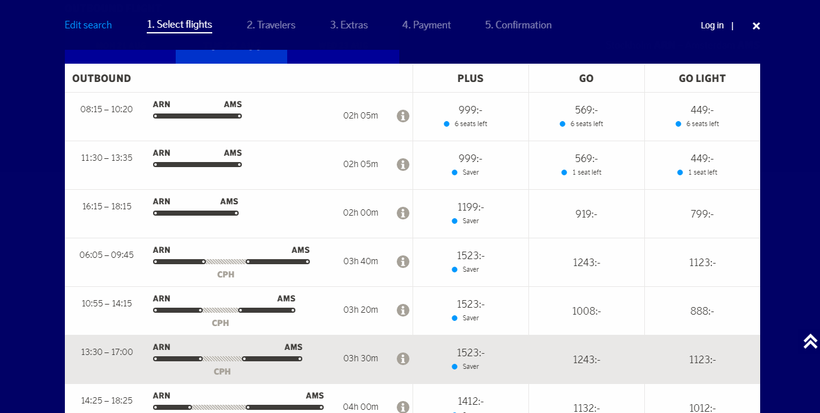View info for the 06:05 – 09:45 flight

(x=403, y=262)
